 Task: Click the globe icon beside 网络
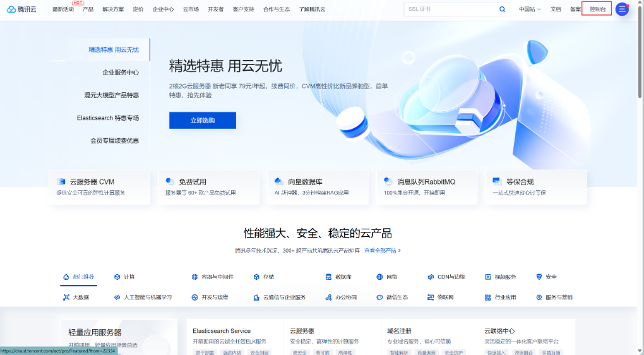(379, 277)
